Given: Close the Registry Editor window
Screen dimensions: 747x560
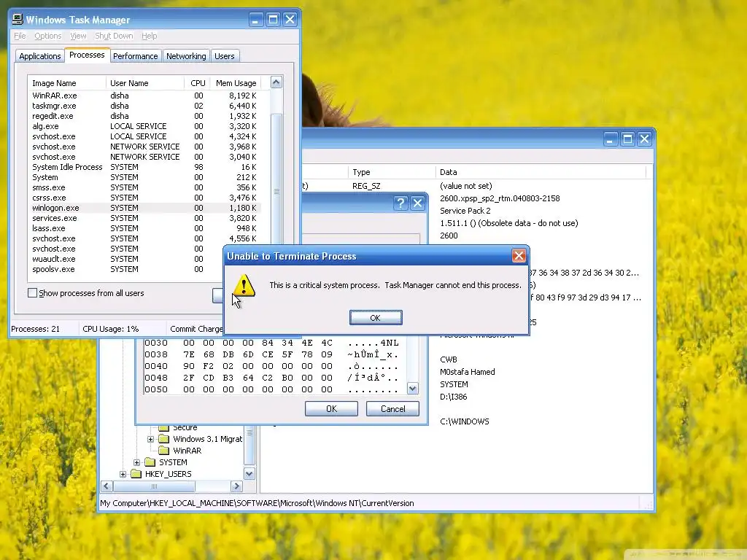Looking at the screenshot, I should point(645,139).
